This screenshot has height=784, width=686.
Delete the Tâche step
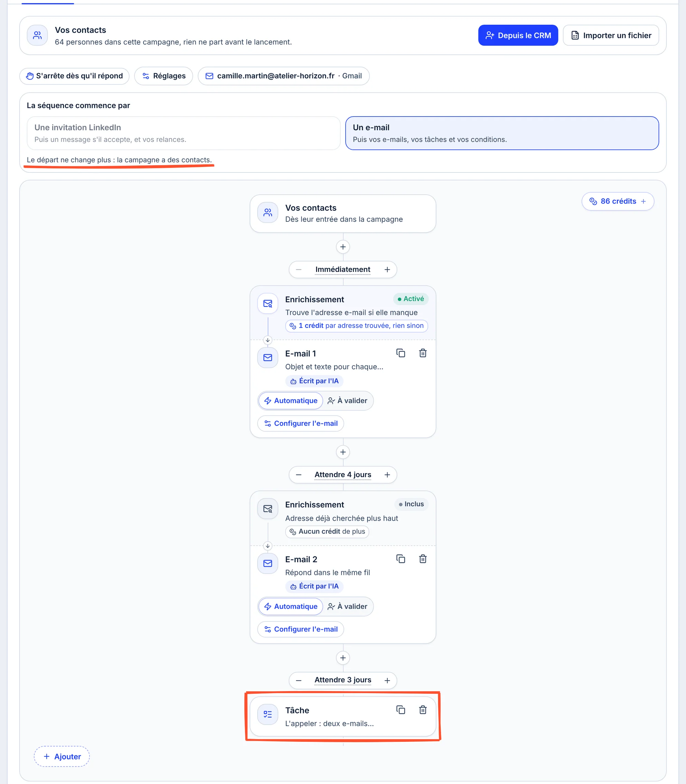pyautogui.click(x=423, y=710)
